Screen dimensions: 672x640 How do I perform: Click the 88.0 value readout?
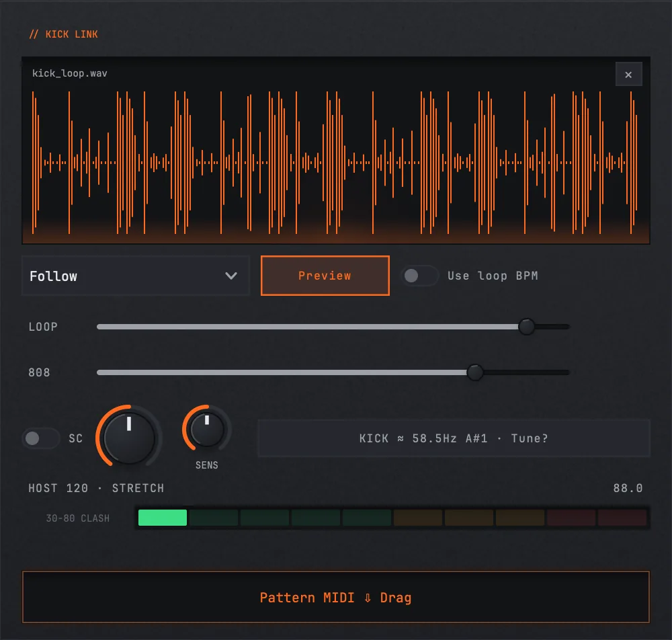pos(628,488)
